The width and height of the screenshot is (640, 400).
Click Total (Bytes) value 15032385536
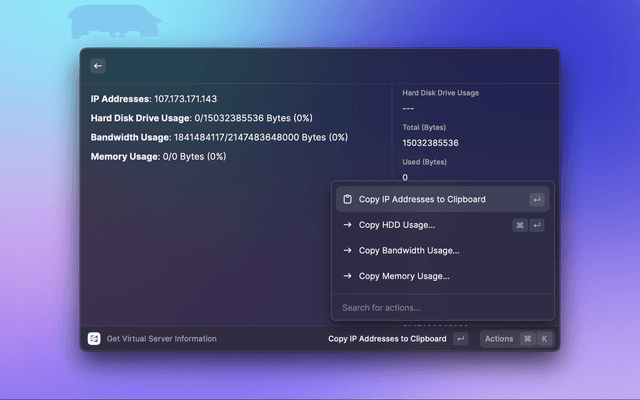(x=430, y=143)
